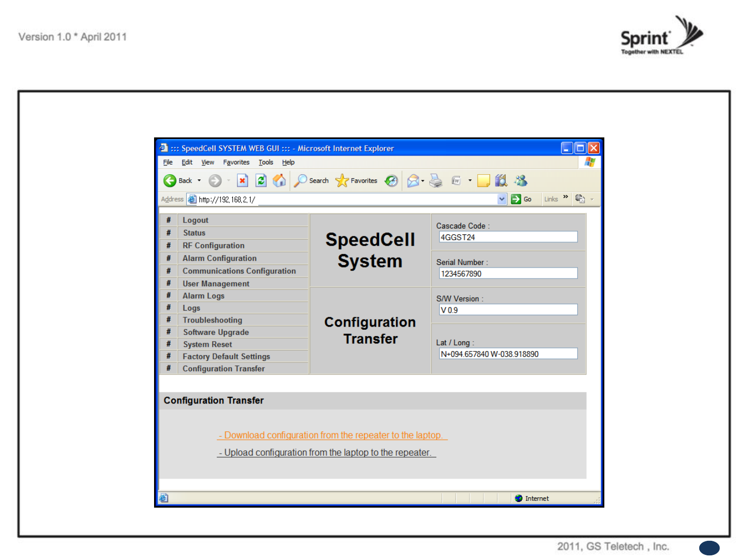The image size is (747, 560).
Task: Click the Links toolbar label
Action: pos(551,199)
